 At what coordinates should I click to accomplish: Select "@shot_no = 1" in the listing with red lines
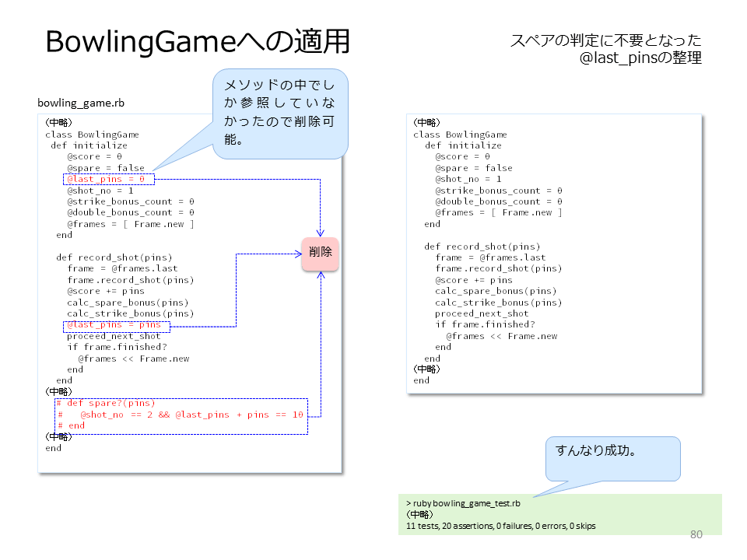point(100,191)
